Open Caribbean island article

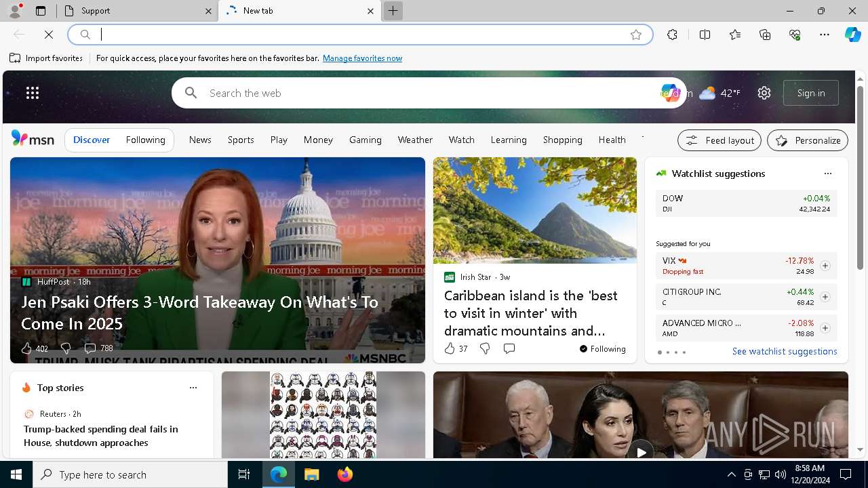(x=531, y=313)
